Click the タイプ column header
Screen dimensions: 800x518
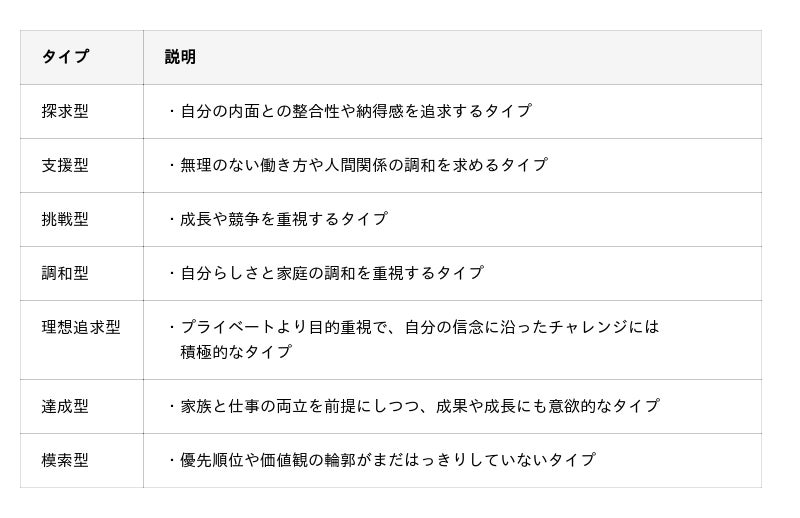[65, 57]
